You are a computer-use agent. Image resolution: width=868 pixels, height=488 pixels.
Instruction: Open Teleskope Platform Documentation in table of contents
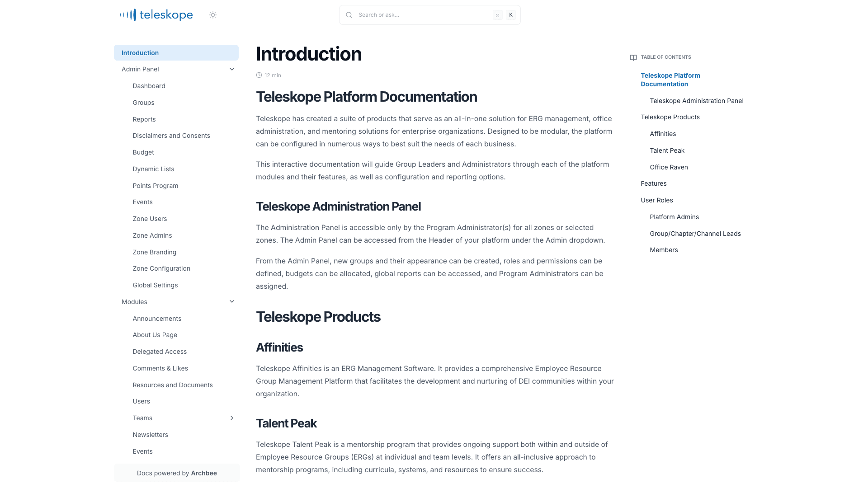670,80
